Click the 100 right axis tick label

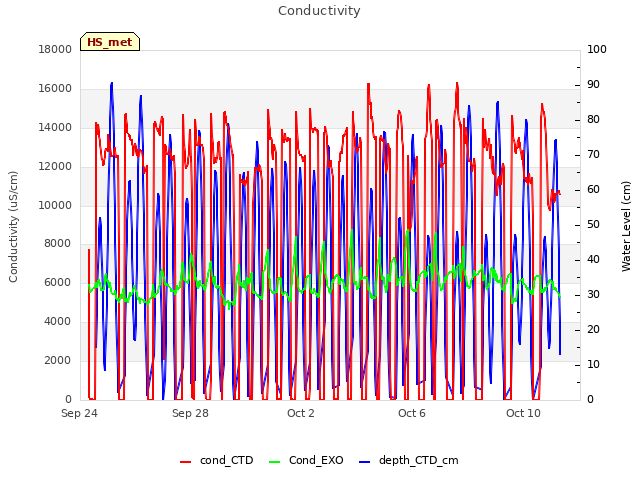[x=597, y=49]
